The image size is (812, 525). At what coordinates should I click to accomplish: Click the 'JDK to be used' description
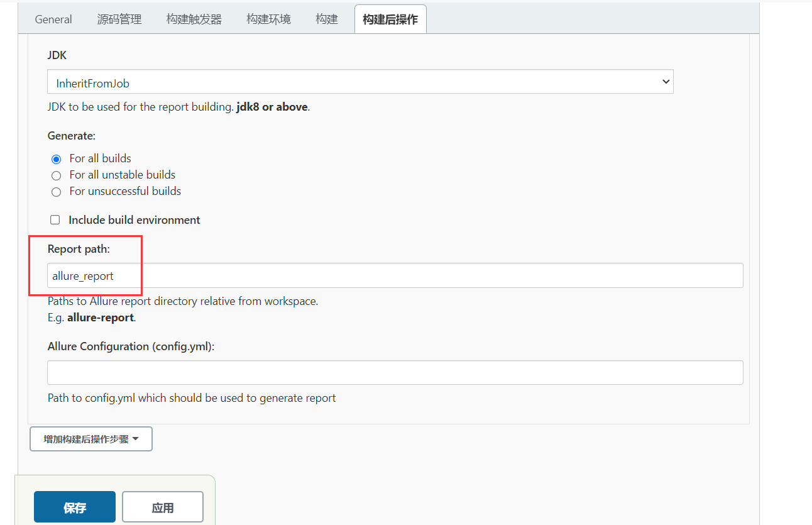pyautogui.click(x=179, y=107)
